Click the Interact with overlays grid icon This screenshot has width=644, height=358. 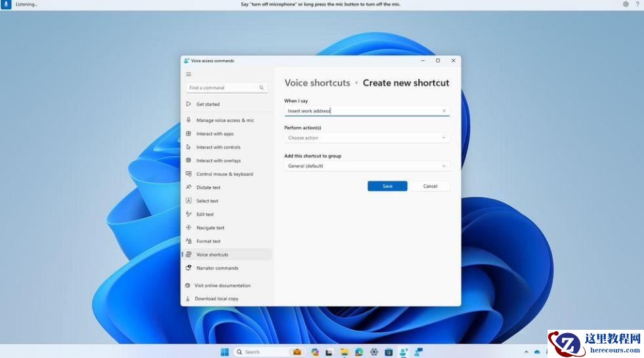188,160
